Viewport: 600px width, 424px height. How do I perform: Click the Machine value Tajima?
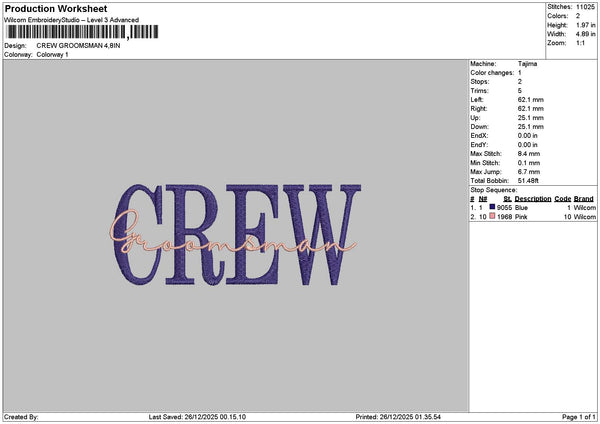(x=527, y=64)
